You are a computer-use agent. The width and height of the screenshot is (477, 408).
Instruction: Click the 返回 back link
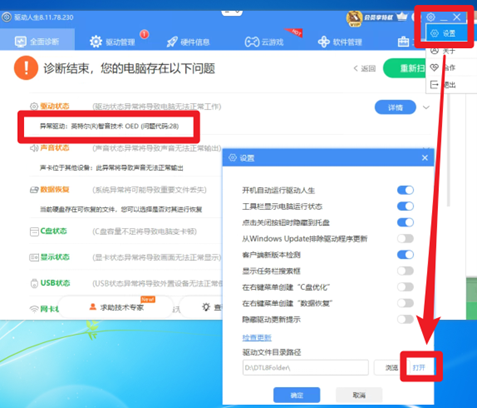click(365, 69)
